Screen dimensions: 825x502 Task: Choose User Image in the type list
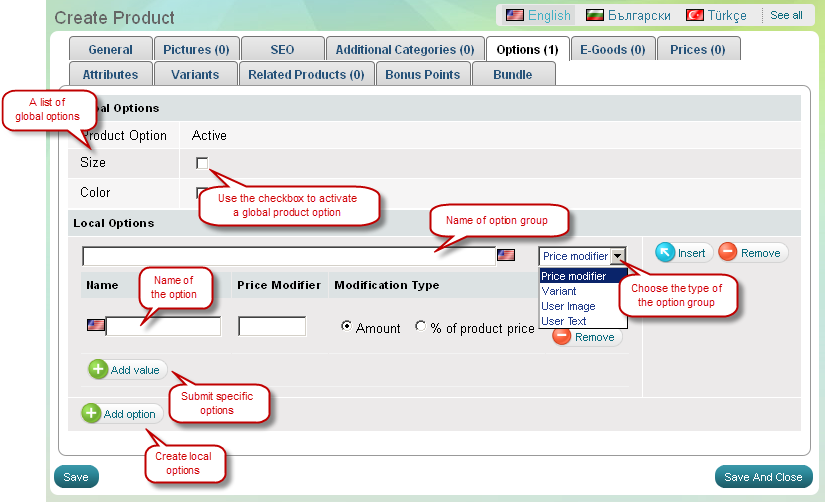(568, 306)
